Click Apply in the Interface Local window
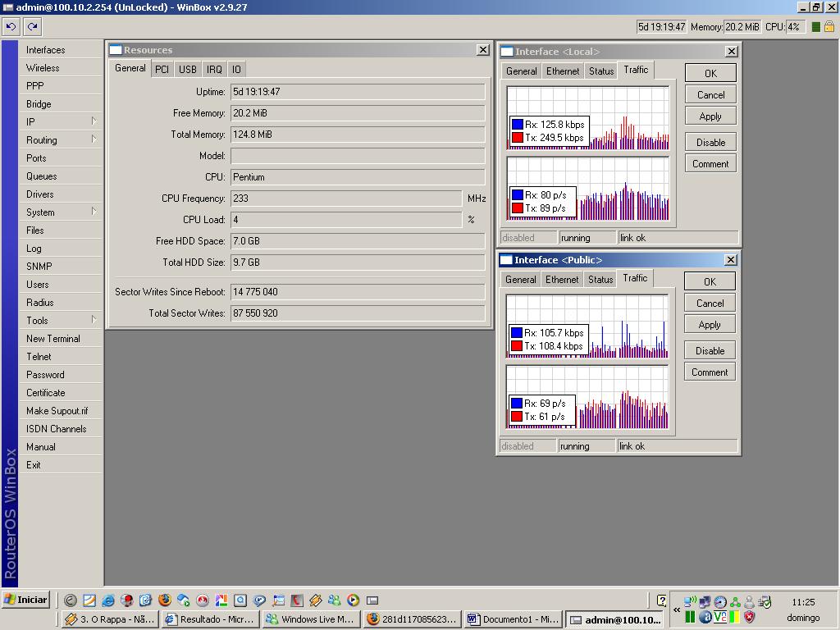Screen dimensions: 840x630 click(710, 116)
